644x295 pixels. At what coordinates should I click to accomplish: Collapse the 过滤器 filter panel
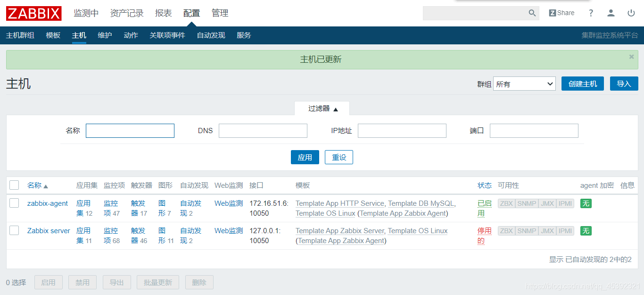pyautogui.click(x=323, y=109)
